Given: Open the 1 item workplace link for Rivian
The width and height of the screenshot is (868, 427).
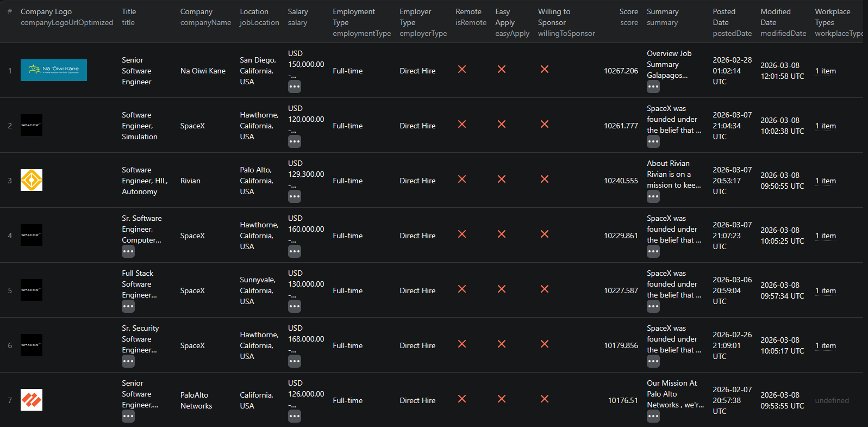Looking at the screenshot, I should (x=825, y=181).
